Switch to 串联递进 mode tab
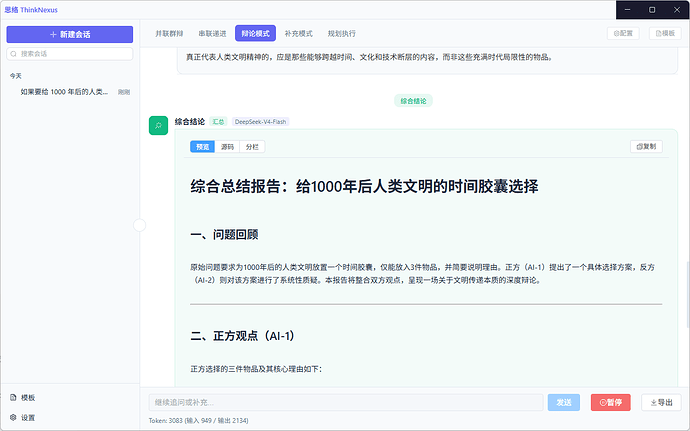 [x=212, y=33]
